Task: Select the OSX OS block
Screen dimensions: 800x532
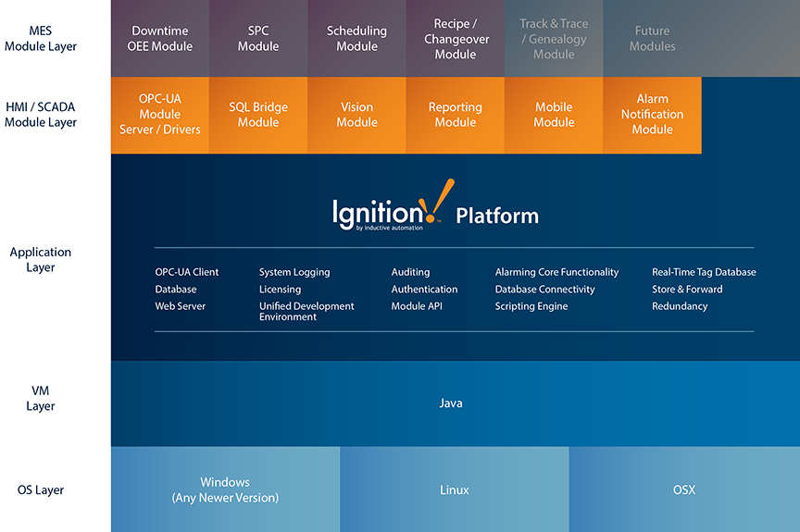Action: [684, 489]
